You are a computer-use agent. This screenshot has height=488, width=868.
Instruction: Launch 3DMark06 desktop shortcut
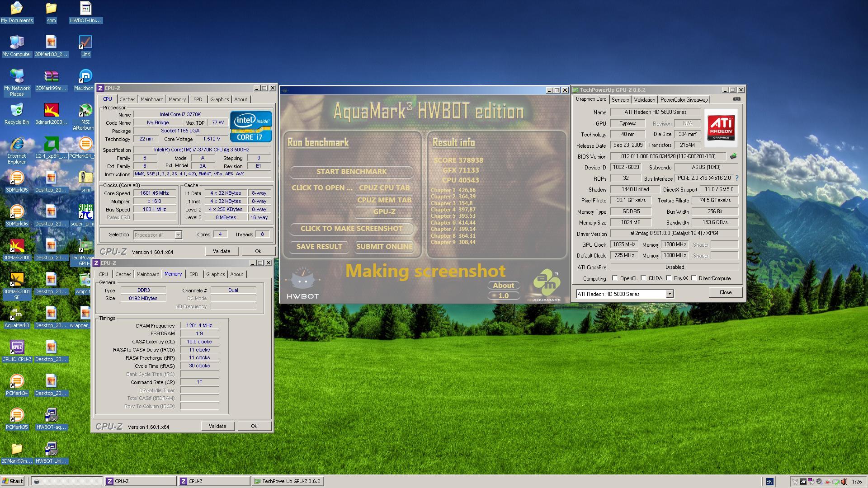[17, 216]
